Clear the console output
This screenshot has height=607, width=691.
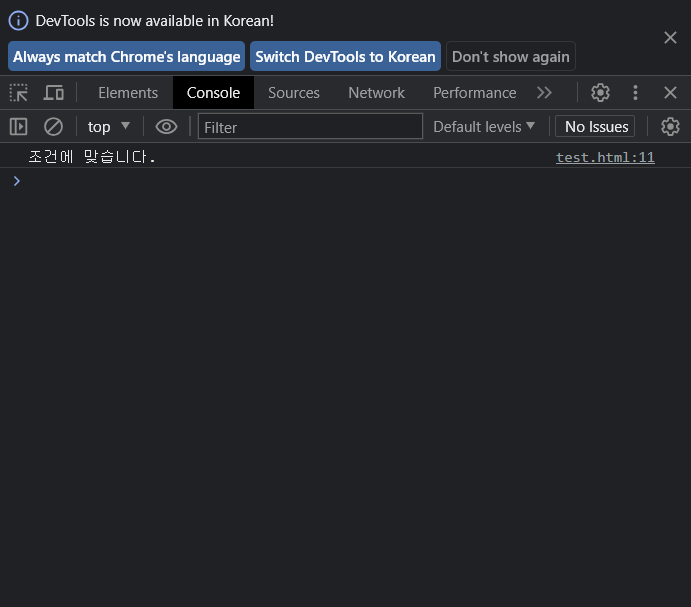point(53,127)
